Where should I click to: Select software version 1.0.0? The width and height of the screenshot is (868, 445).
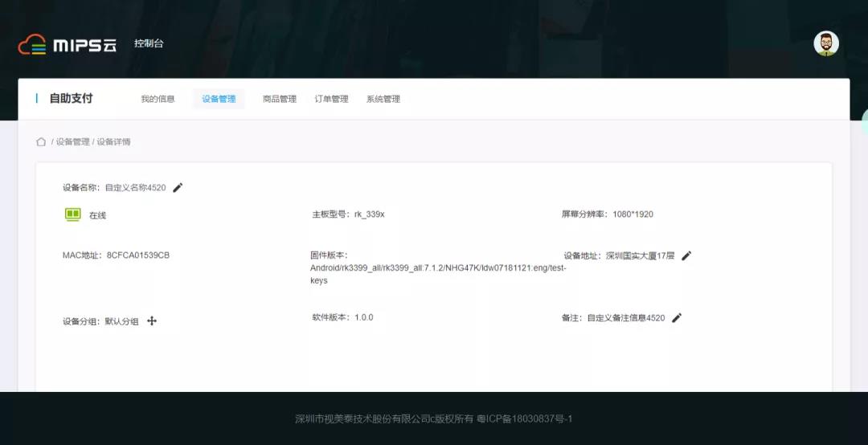[364, 317]
